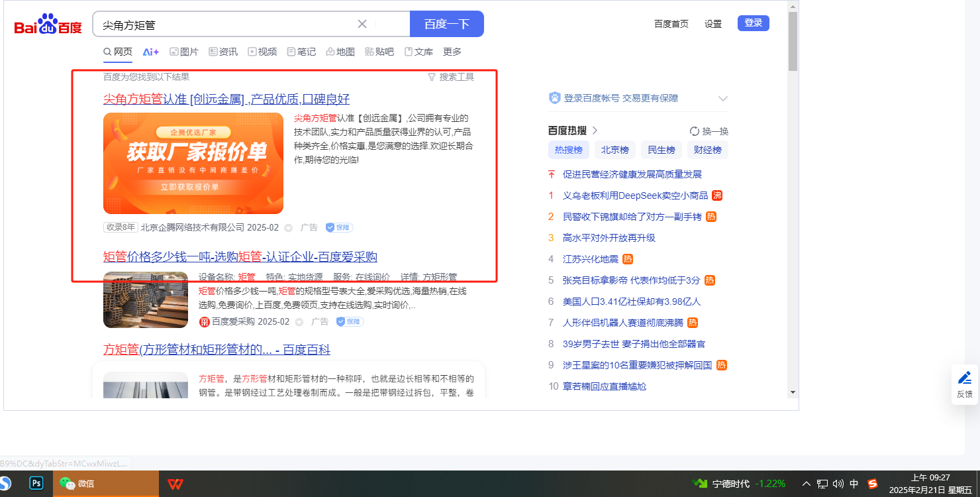Select the 北京榜 hot list tab
The height and width of the screenshot is (497, 980).
pyautogui.click(x=614, y=150)
